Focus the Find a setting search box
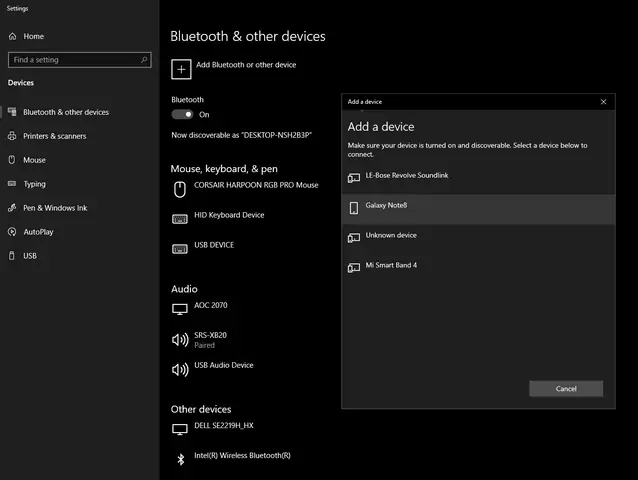The image size is (638, 480). click(80, 60)
